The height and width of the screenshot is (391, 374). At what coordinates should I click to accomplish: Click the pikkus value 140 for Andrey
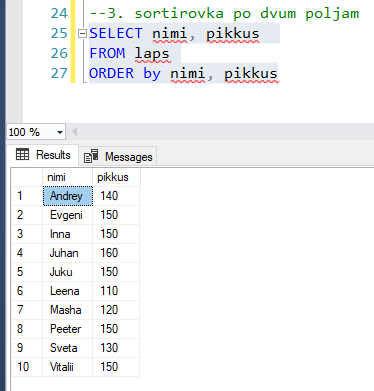(116, 196)
